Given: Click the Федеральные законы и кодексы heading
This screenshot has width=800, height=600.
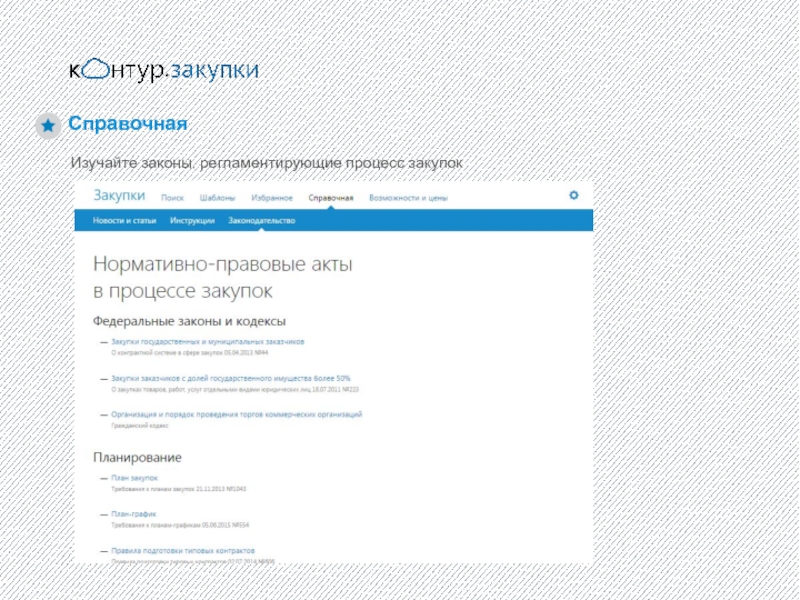Looking at the screenshot, I should pos(189,321).
